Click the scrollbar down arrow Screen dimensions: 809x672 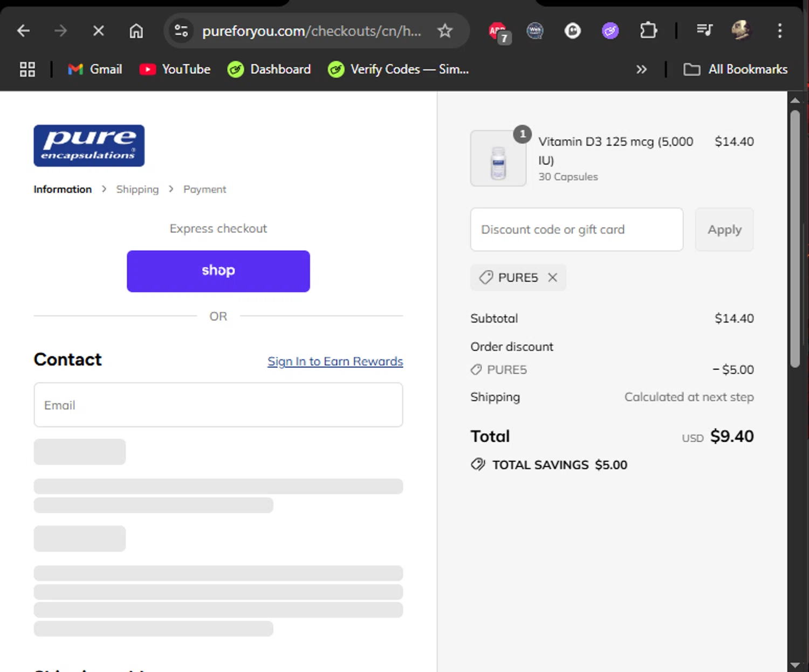click(x=794, y=665)
